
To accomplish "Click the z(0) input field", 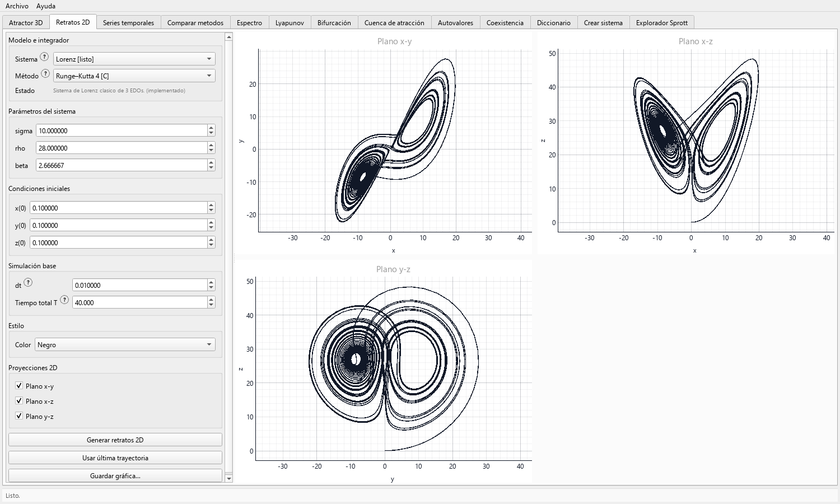I will [118, 242].
